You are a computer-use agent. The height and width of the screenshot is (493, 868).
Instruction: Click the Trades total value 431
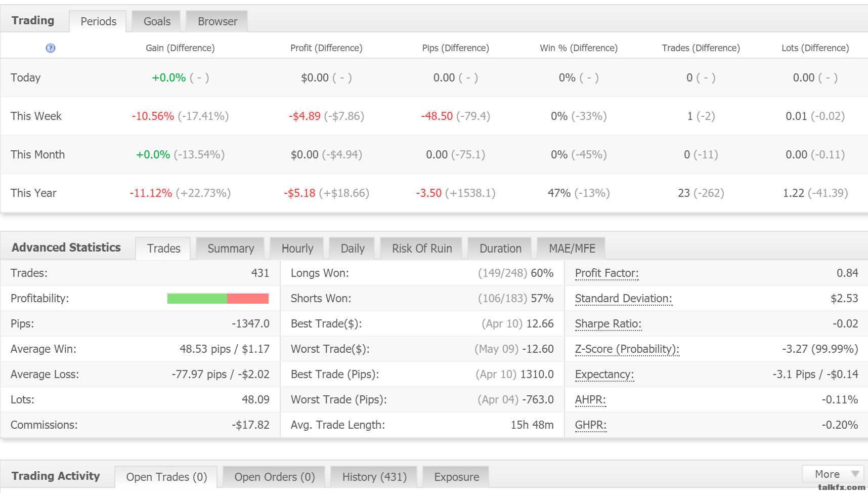[x=260, y=273]
